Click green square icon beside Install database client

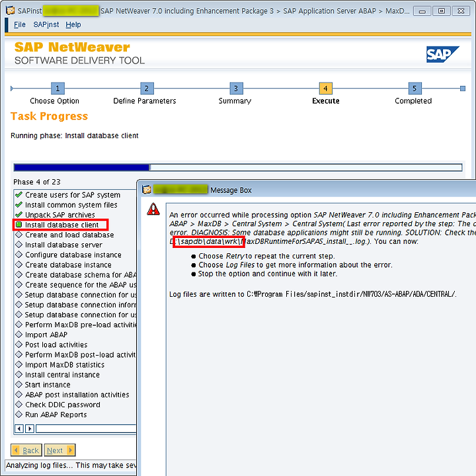[x=19, y=225]
